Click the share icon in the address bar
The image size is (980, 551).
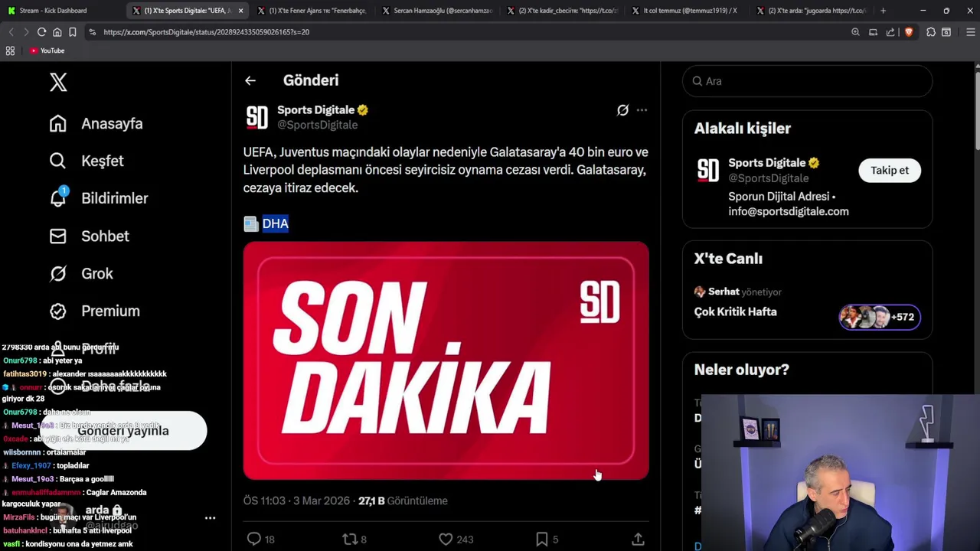[890, 32]
